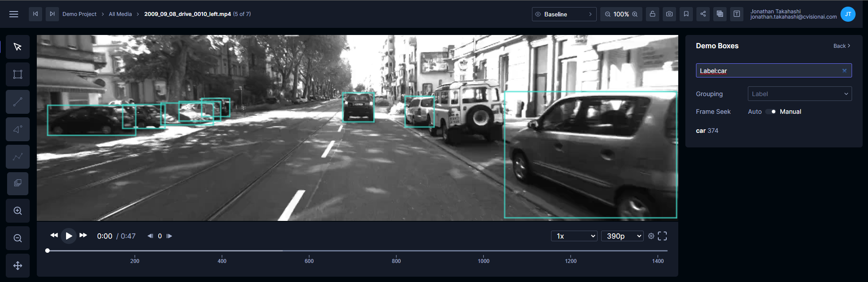Toggle Frame Seek Auto/Manual switch
Screen dimensions: 868x282
771,112
